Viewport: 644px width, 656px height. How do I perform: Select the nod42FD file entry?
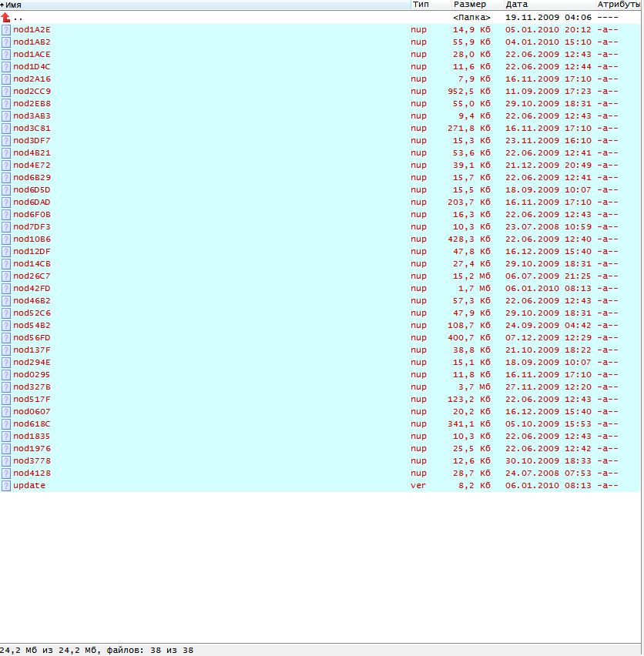tap(32, 289)
